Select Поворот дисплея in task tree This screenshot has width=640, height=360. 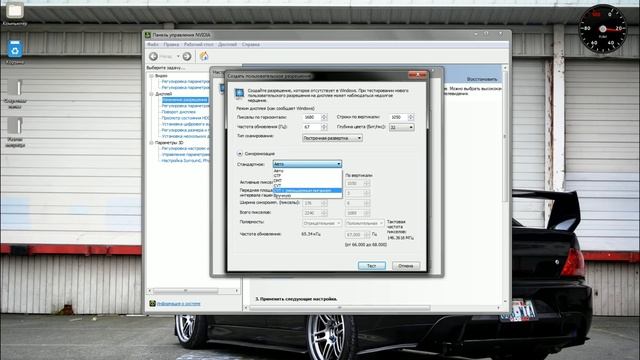pyautogui.click(x=179, y=112)
